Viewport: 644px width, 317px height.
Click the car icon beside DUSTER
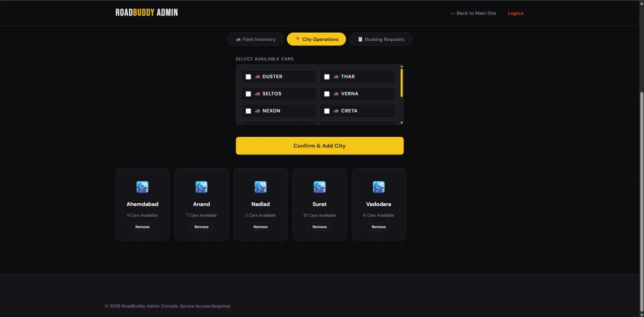tap(258, 77)
